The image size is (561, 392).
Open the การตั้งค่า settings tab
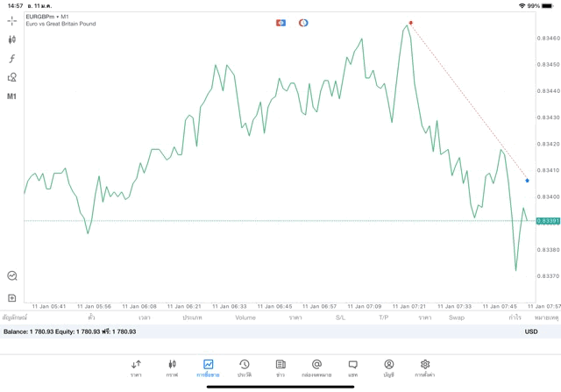click(x=425, y=367)
